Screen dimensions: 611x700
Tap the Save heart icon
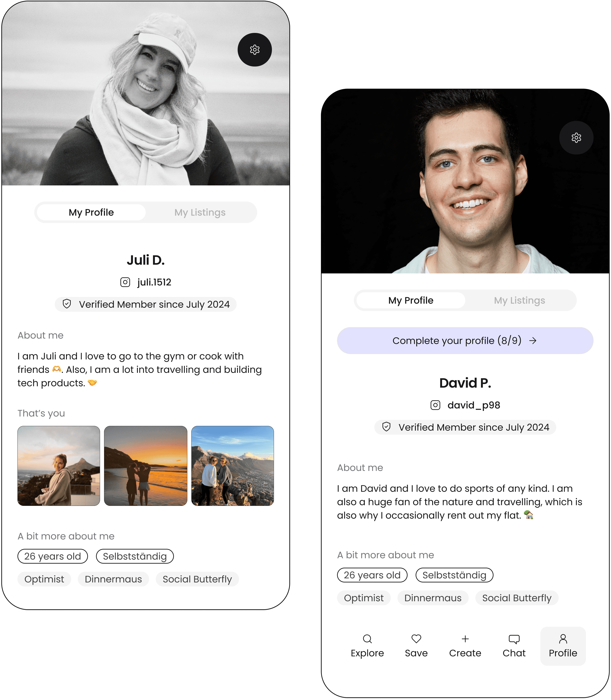416,639
